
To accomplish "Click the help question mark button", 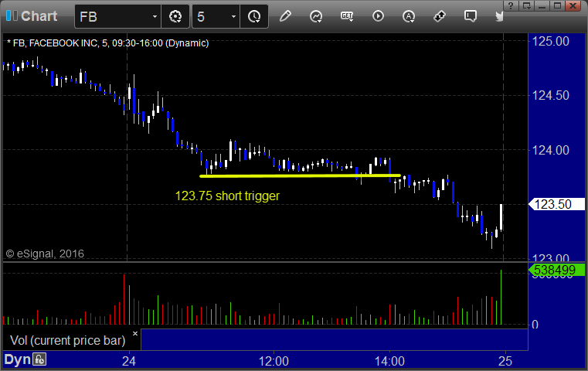I will point(512,5).
